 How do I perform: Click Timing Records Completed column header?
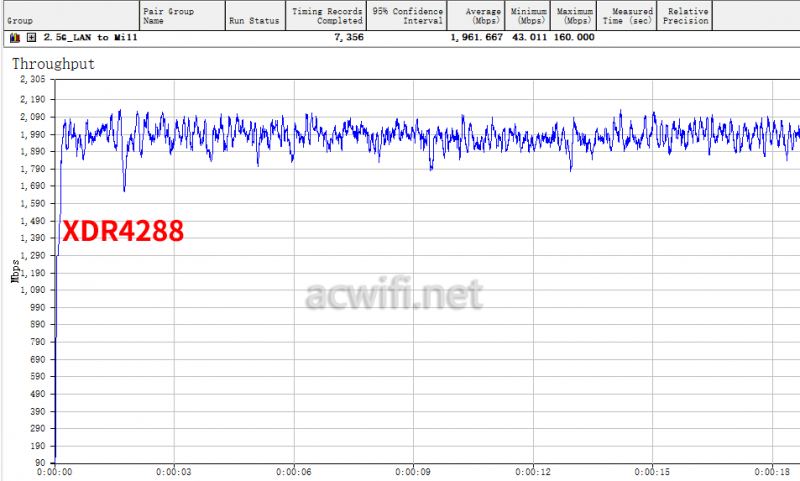pos(326,15)
